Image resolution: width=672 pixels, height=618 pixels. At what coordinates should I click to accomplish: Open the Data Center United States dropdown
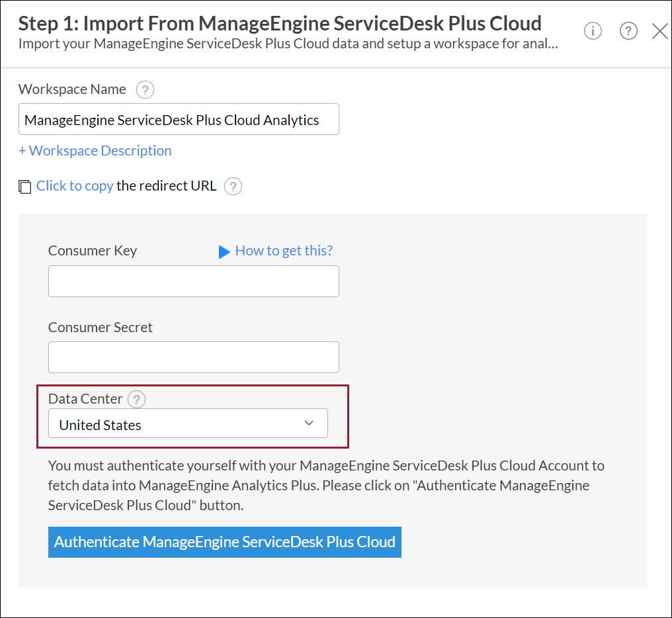point(188,423)
